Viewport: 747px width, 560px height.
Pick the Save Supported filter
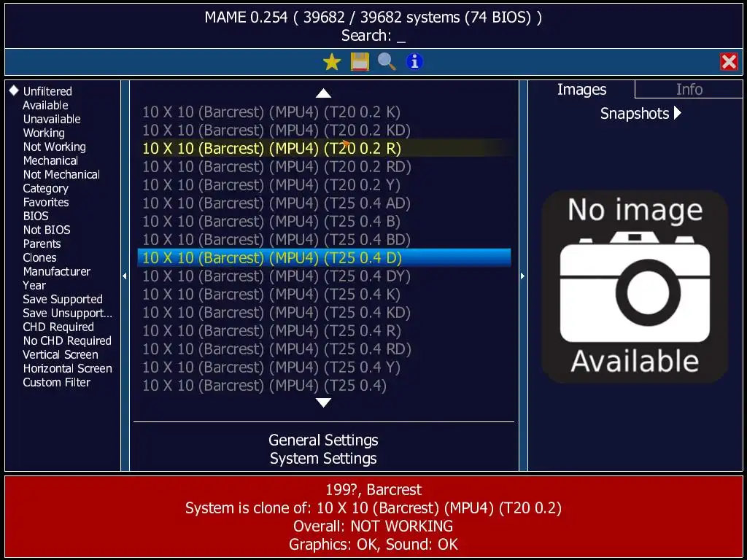63,299
